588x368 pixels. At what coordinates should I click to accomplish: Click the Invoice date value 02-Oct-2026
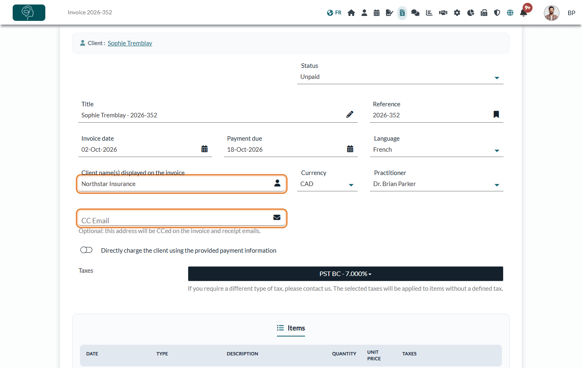point(99,150)
